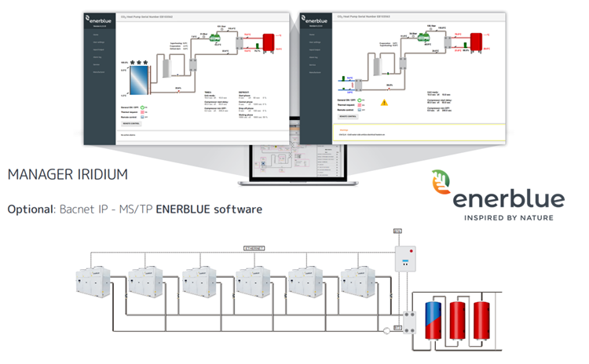The width and height of the screenshot is (589, 364).
Task: Toggle General ON/OFF power icon, left window
Action: click(143, 107)
